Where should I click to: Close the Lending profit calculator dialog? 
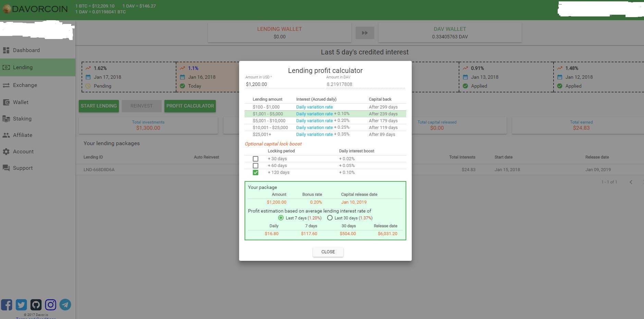tap(328, 252)
